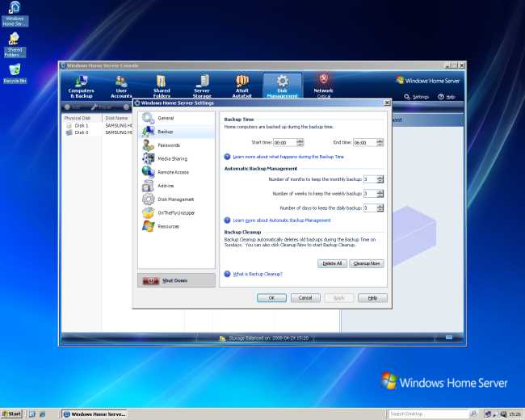Click Cleanup Now button
The image size is (525, 420).
coord(367,263)
